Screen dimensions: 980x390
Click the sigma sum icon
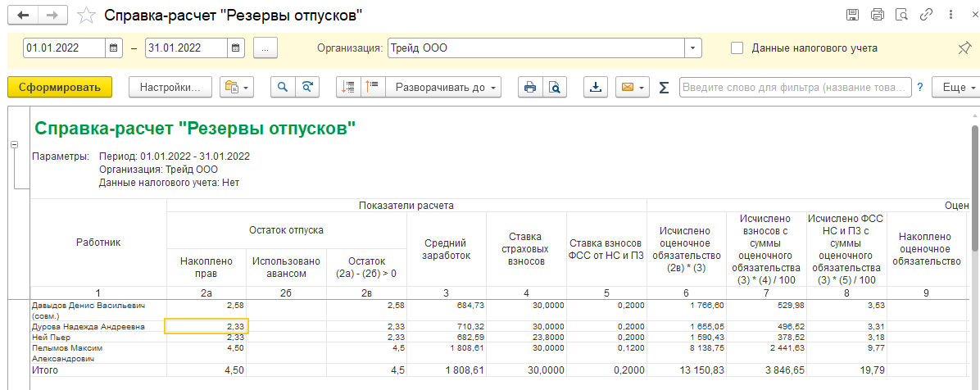(x=664, y=88)
